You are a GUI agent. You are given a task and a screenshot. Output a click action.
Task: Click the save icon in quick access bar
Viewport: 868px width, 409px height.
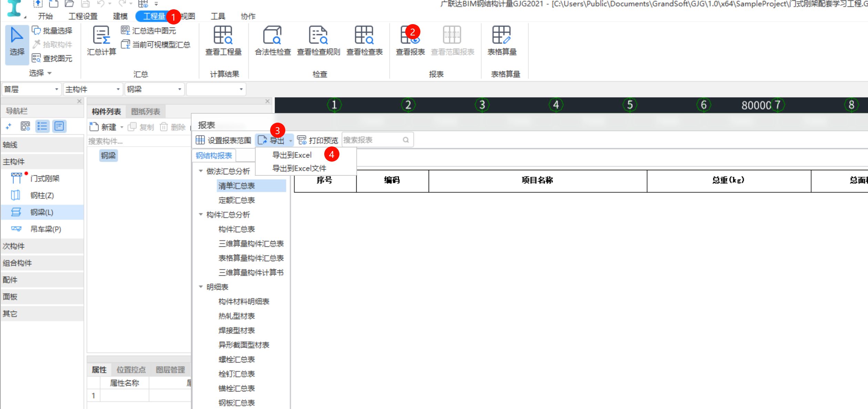(85, 4)
